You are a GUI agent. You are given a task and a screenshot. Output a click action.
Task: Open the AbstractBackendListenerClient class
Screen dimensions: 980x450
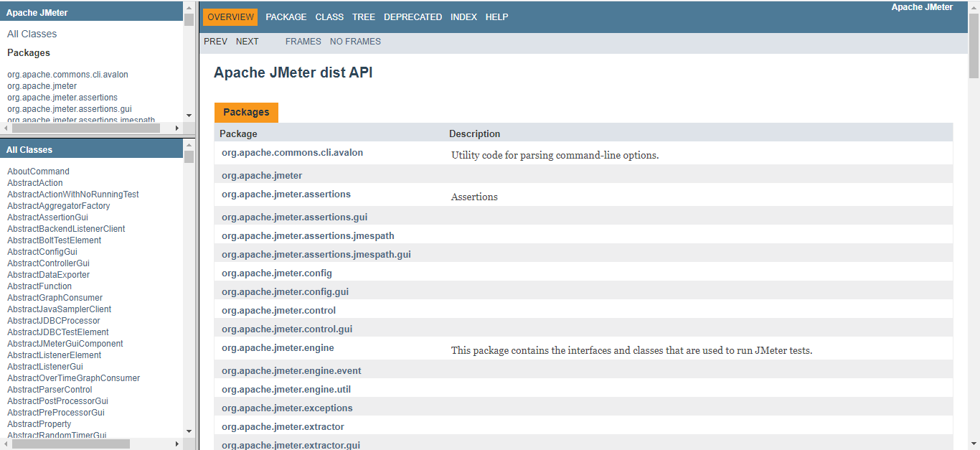66,229
